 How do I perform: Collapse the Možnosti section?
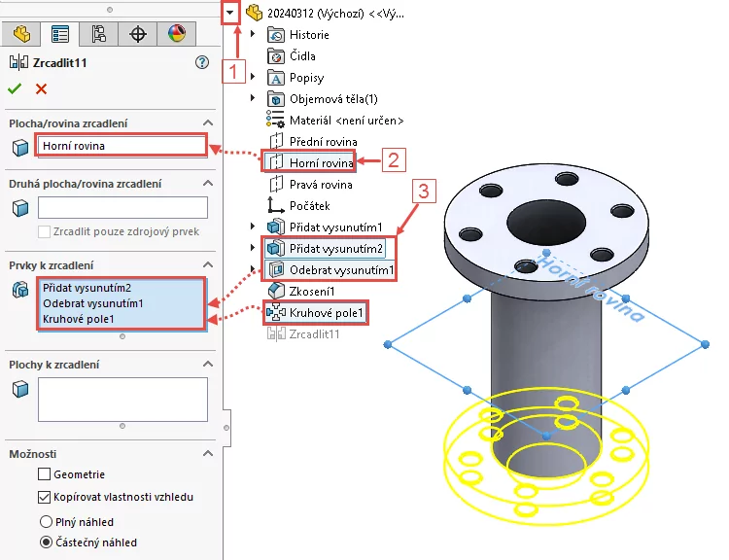208,454
